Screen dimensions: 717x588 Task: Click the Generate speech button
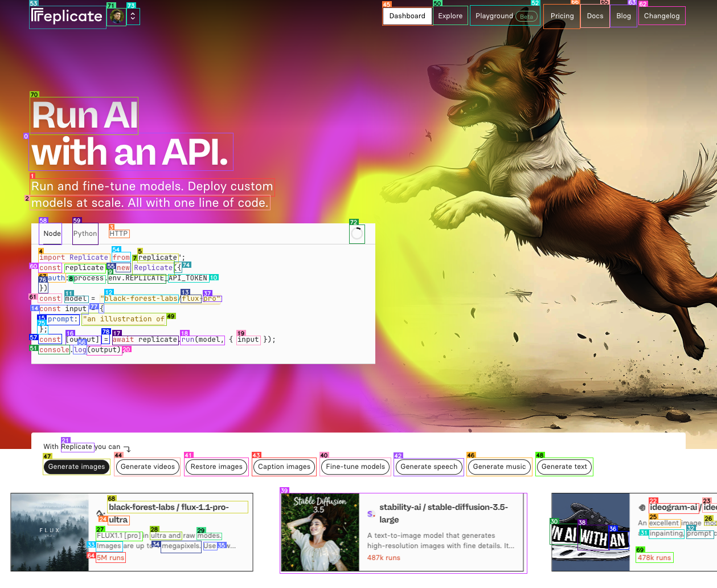[x=429, y=467]
